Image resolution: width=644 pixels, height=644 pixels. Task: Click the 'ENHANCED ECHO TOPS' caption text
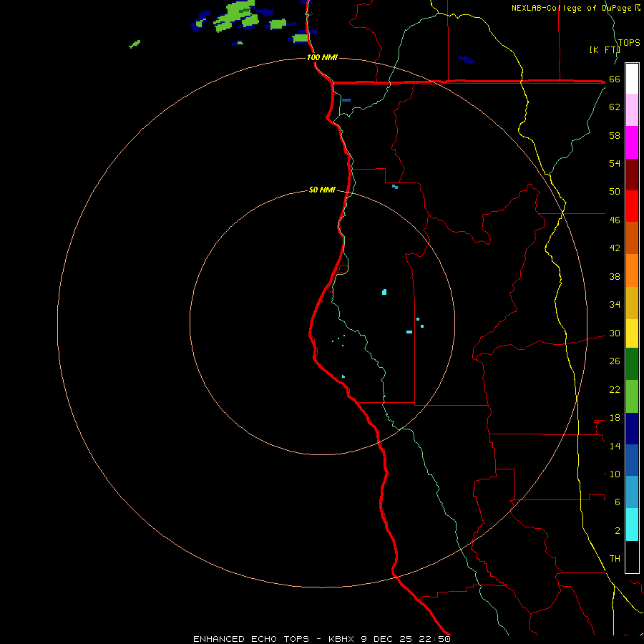tap(251, 639)
